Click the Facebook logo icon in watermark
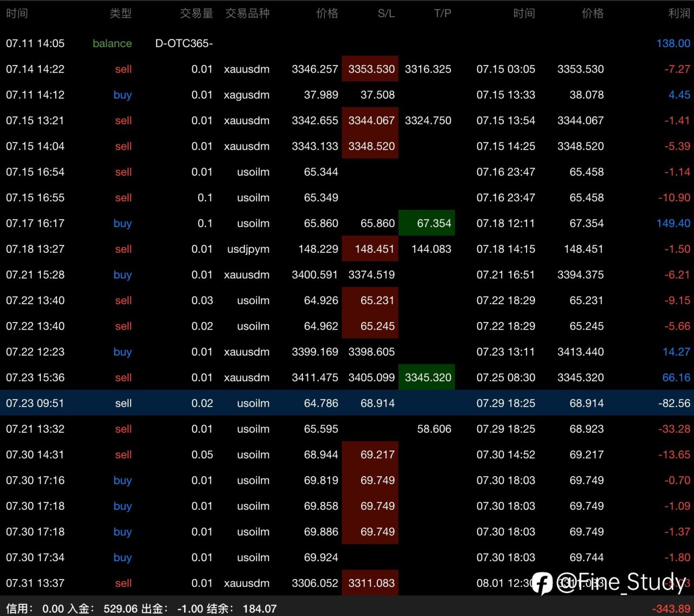This screenshot has width=694, height=616. tap(542, 583)
